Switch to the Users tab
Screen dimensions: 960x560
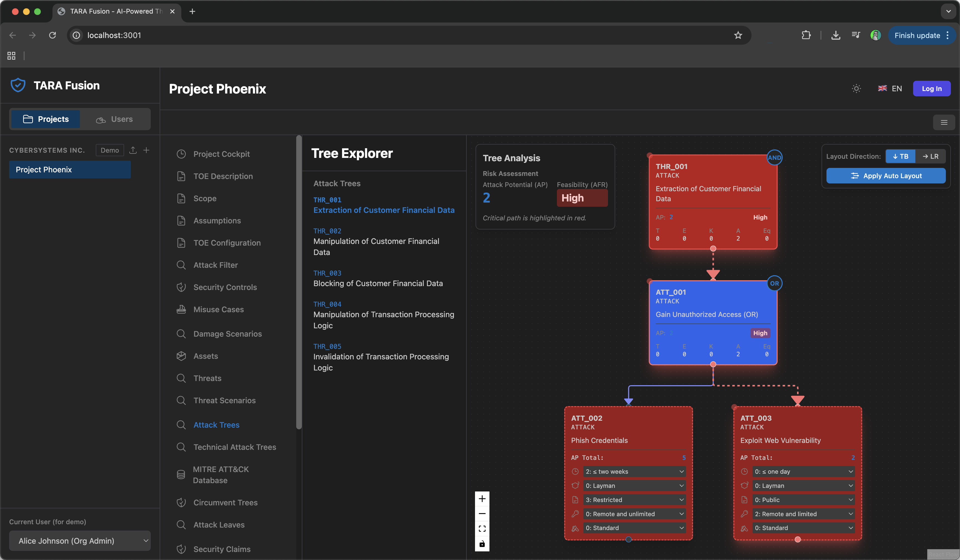pyautogui.click(x=115, y=119)
